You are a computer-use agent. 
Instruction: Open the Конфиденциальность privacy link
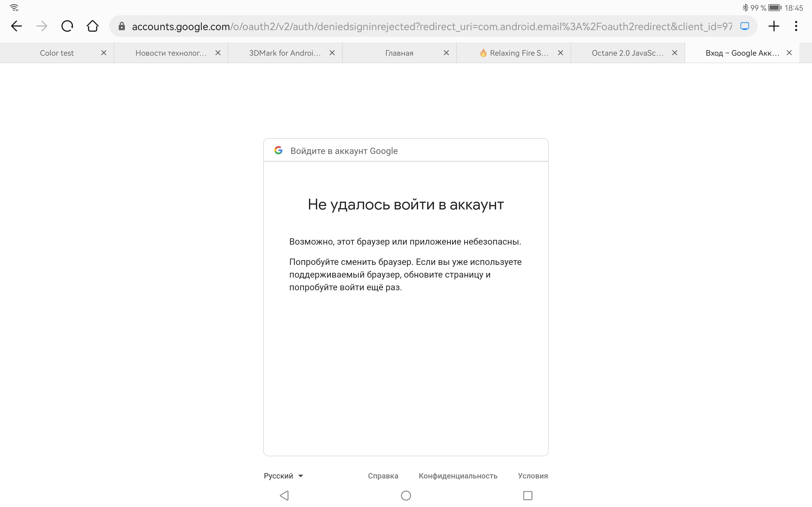[458, 476]
